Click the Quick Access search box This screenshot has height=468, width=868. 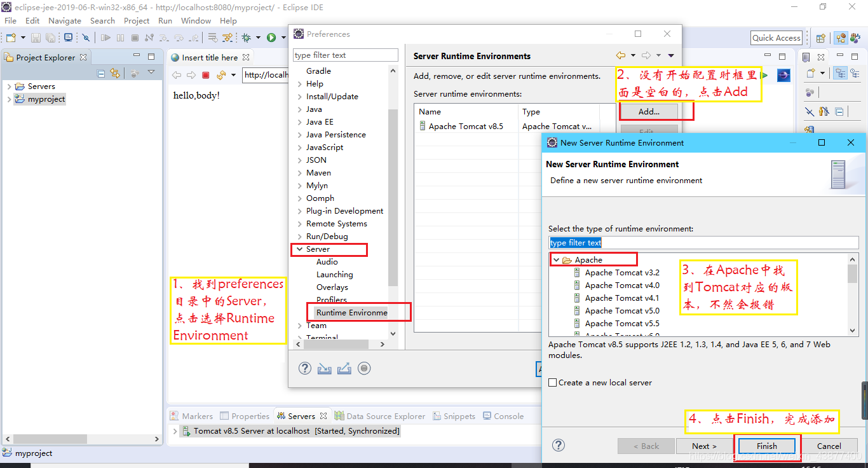pyautogui.click(x=776, y=38)
